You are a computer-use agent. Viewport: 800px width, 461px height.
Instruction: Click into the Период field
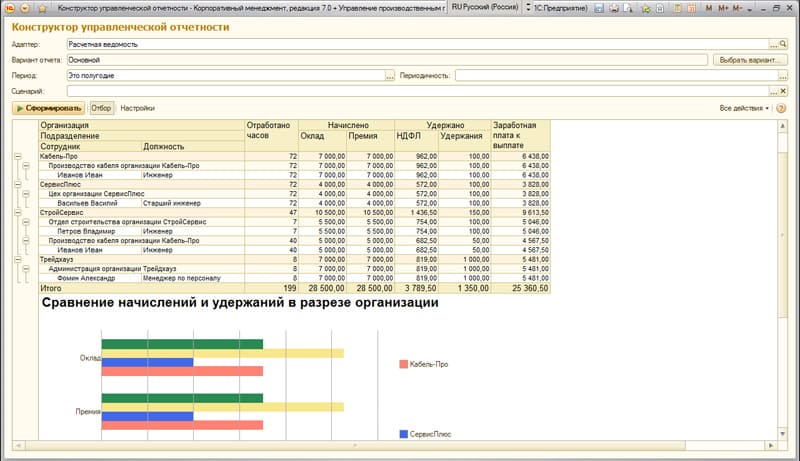226,75
